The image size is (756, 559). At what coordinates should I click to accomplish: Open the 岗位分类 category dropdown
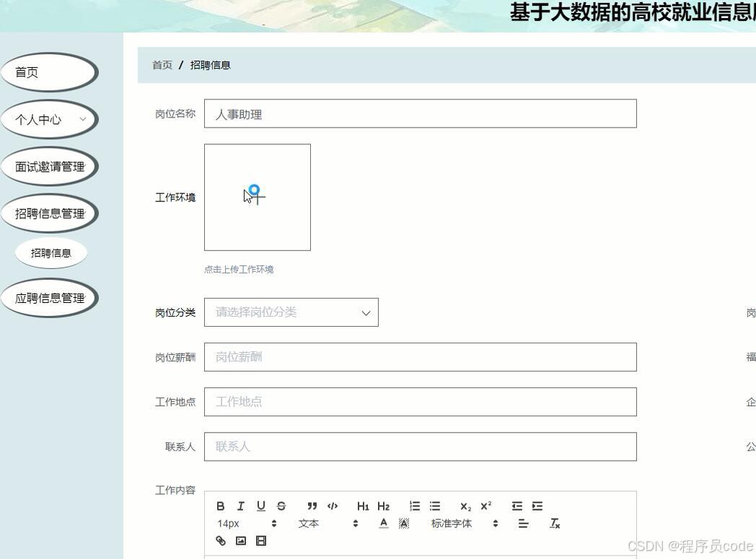(x=291, y=312)
